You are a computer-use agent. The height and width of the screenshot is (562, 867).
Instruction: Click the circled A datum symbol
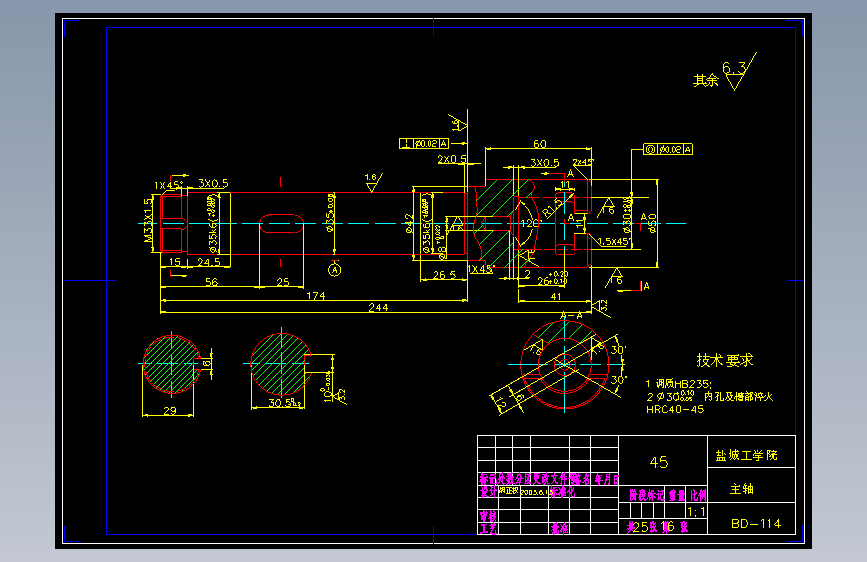pyautogui.click(x=335, y=270)
